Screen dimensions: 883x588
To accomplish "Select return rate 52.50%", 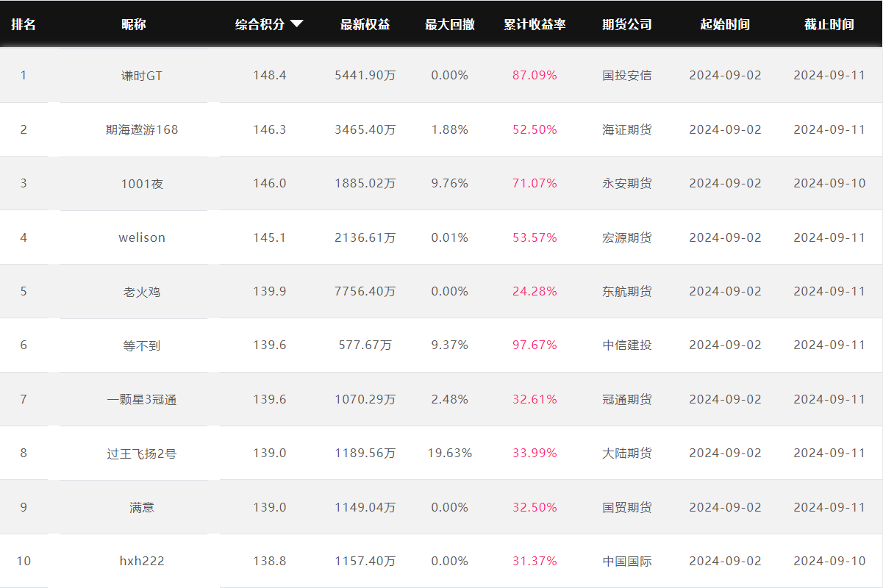I will point(535,129).
